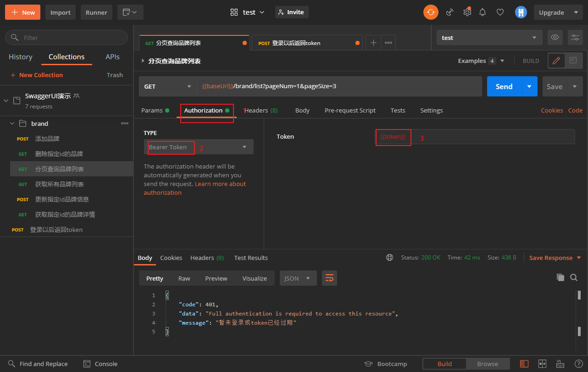Viewport: 588px width, 372px height.
Task: Open the Params tab
Action: [155, 110]
